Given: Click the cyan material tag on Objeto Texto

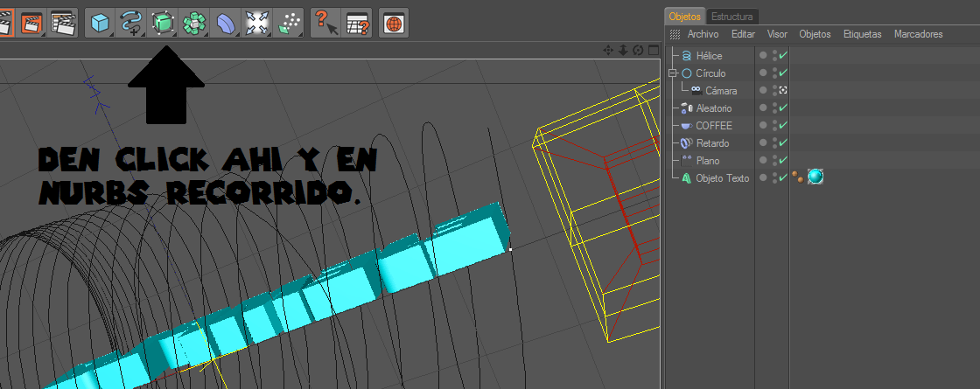Looking at the screenshot, I should click(x=815, y=177).
